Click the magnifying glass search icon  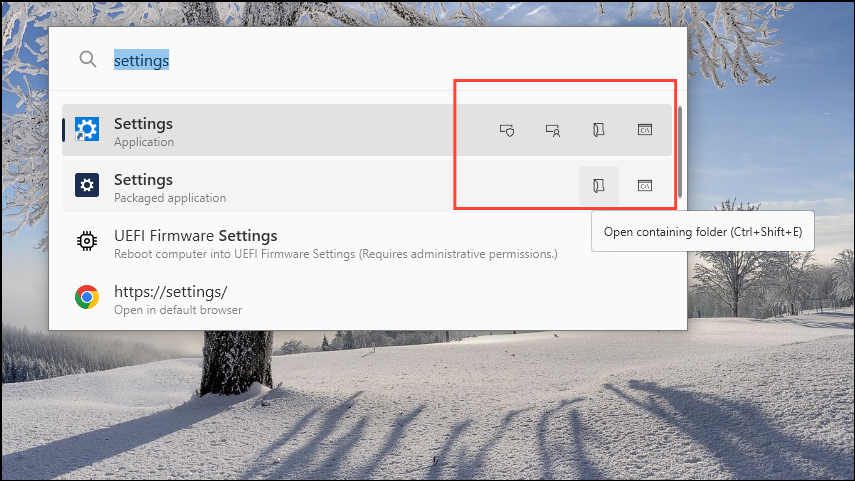[x=88, y=59]
